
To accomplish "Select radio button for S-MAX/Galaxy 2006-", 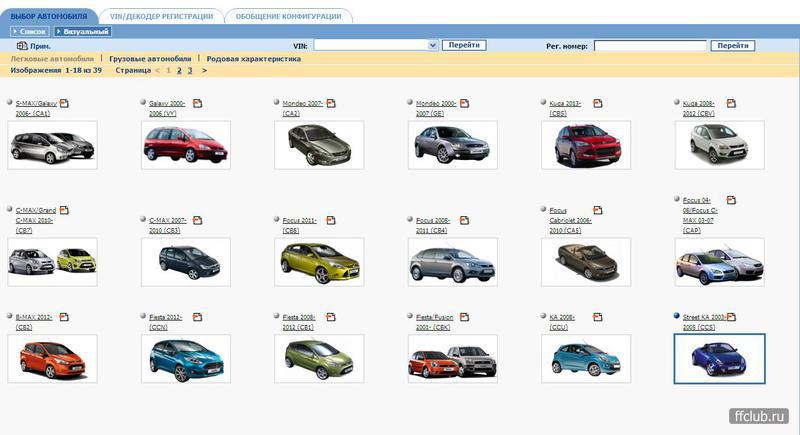I will [10, 102].
